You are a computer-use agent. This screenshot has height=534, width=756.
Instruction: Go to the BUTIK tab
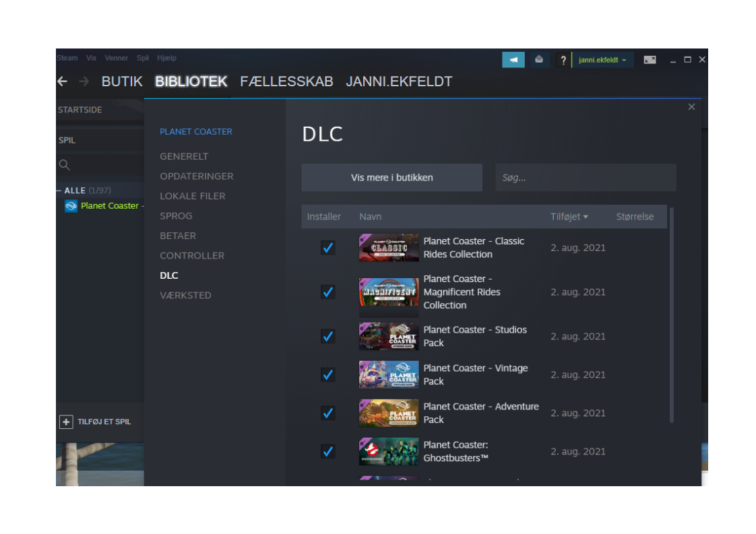(122, 81)
